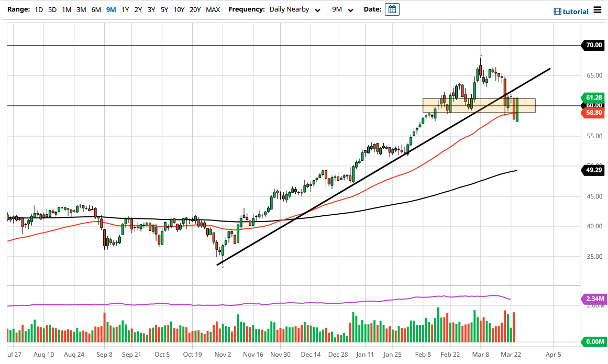Select the 10Y range
The image size is (608, 364).
click(179, 9)
